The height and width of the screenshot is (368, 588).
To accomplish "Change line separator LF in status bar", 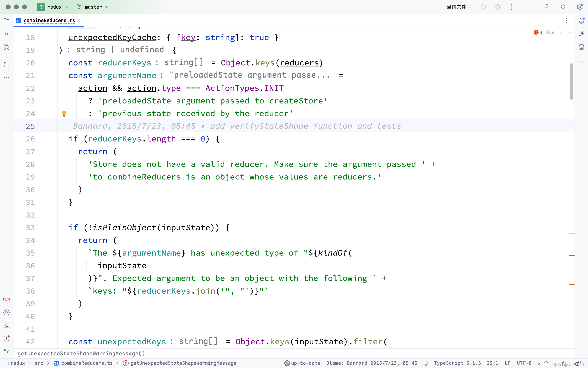I will click(x=507, y=363).
